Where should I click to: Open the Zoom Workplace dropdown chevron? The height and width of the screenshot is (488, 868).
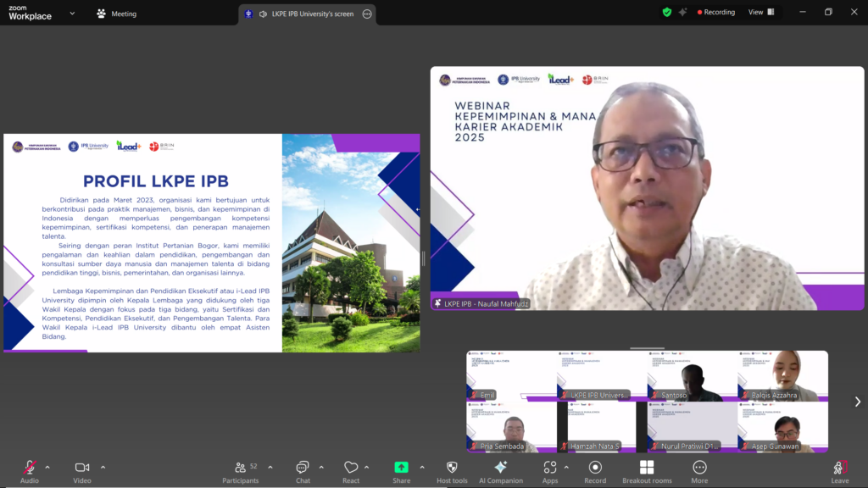point(72,14)
